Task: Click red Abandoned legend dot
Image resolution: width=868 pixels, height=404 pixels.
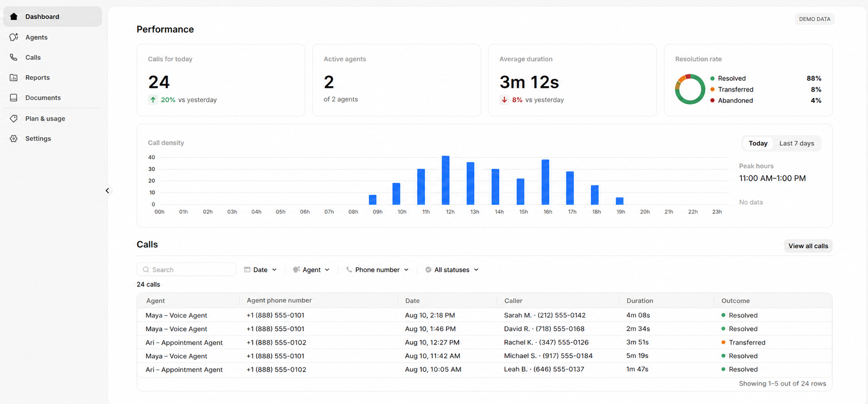Action: pos(712,101)
